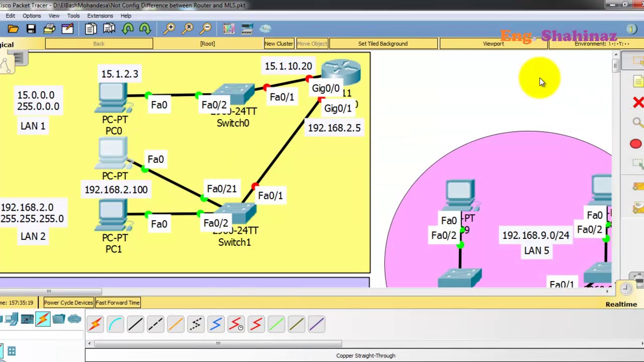Open the info icon at top right

[x=631, y=29]
